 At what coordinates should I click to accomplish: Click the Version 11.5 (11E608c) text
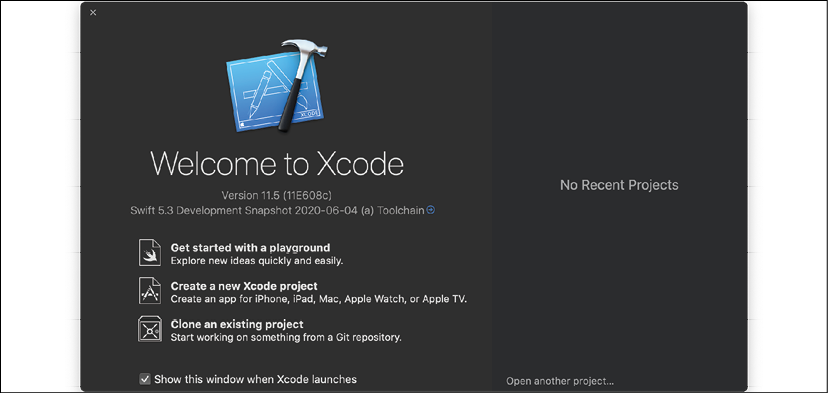(x=277, y=195)
